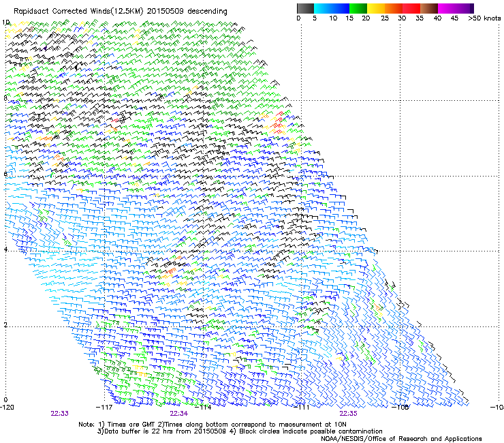Click the '20' label under the color bar
Image resolution: width=504 pixels, height=443 pixels.
(366, 18)
